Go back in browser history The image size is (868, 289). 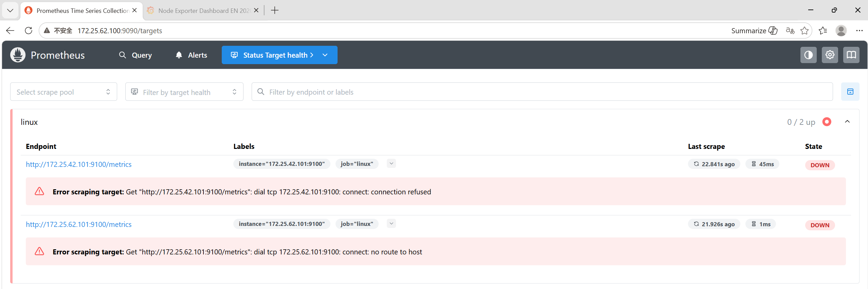point(10,31)
